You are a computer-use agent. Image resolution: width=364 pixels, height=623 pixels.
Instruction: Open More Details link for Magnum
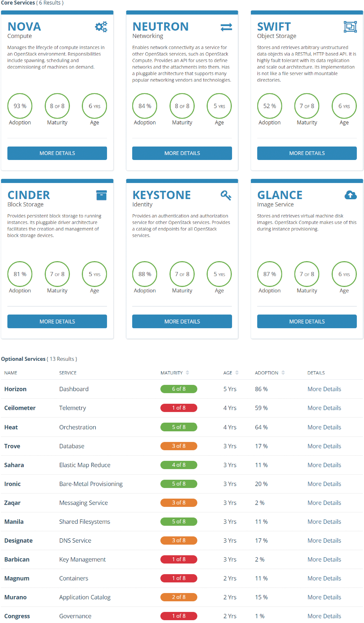pyautogui.click(x=324, y=578)
